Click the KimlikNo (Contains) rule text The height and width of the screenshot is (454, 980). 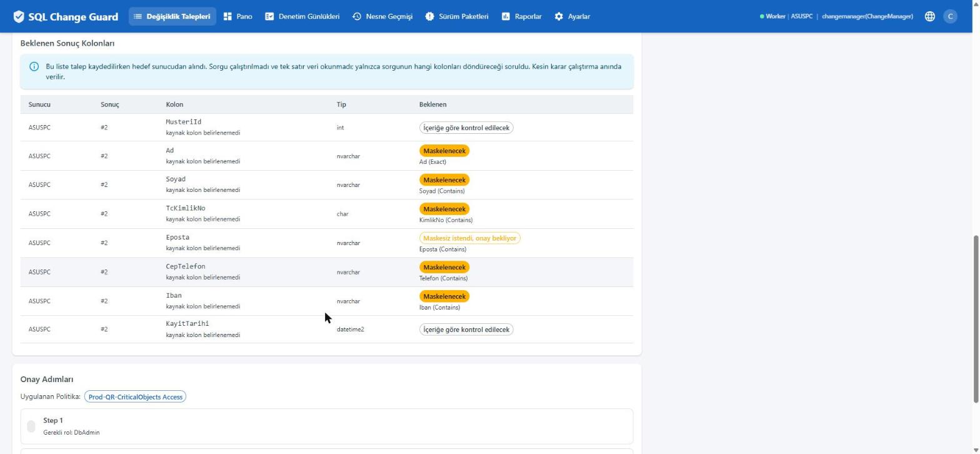point(446,220)
